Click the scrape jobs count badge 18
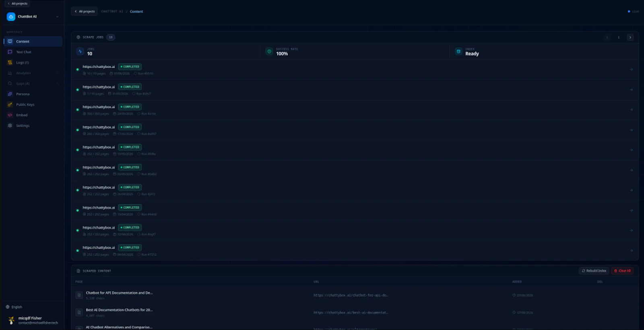This screenshot has height=330, width=644. pos(111,37)
